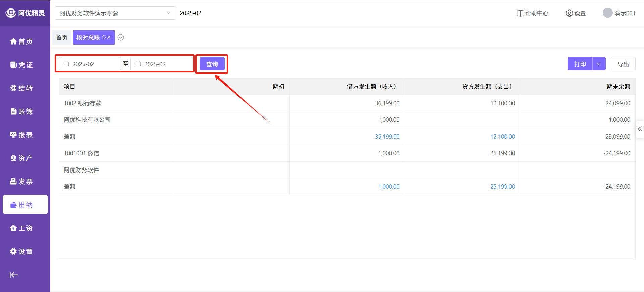Screen dimensions: 644x292
Task: Open the 结转 carry-forward sidebar icon
Action: pos(13,88)
